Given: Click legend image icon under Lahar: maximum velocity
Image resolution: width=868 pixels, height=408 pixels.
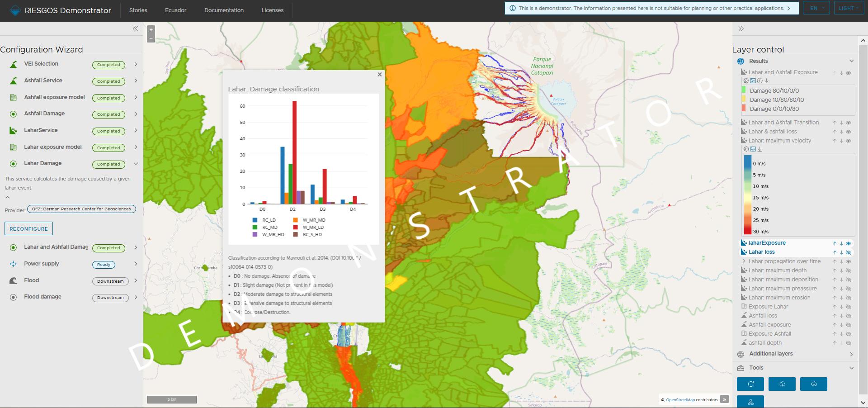Looking at the screenshot, I should pos(754,149).
